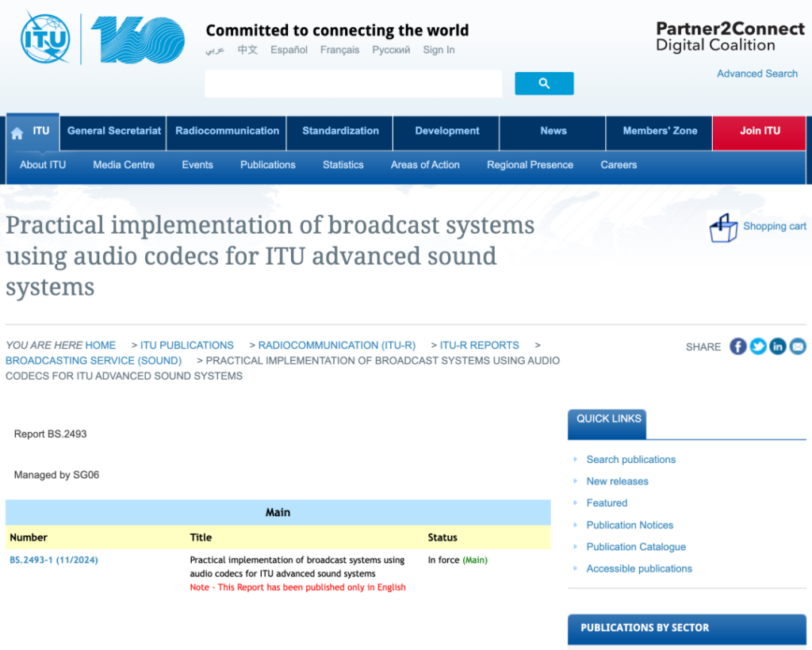Open Accessible publications quick link
The height and width of the screenshot is (650, 812).
(x=639, y=569)
